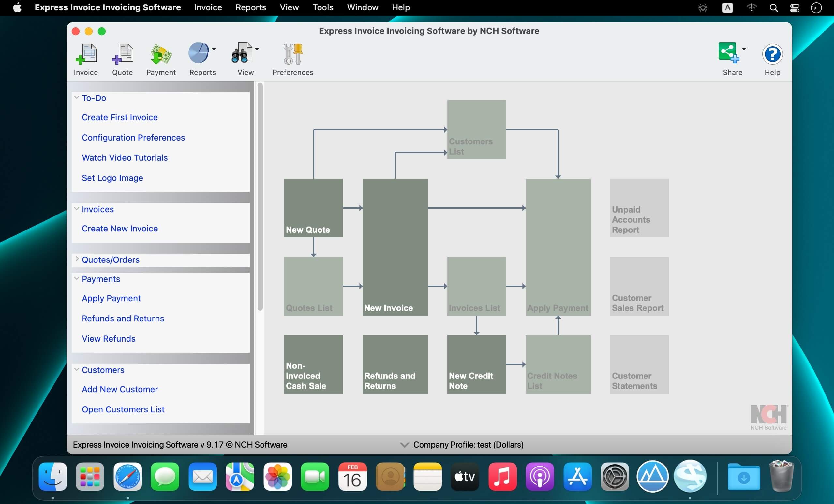This screenshot has width=834, height=504.
Task: Open Control Center icon in menu bar
Action: tap(795, 8)
